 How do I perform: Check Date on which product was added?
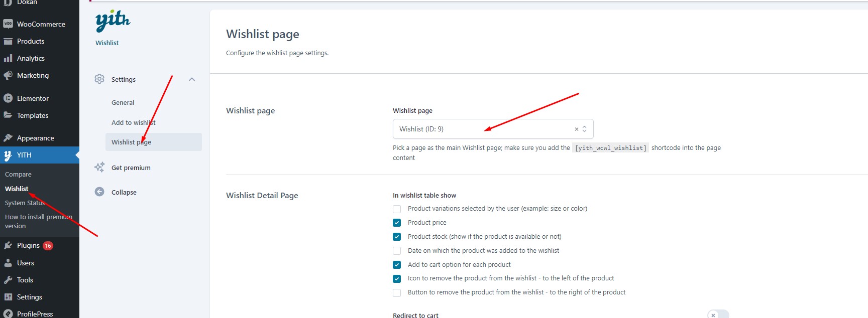397,251
